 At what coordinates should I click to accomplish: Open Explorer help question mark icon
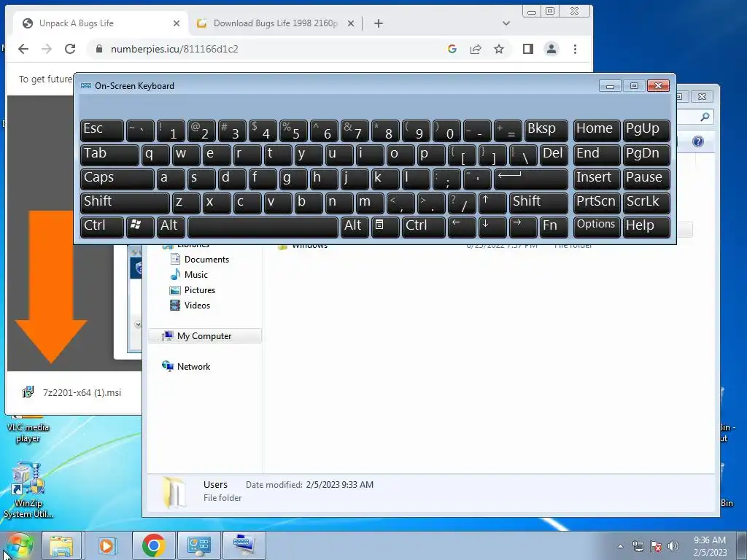(698, 141)
